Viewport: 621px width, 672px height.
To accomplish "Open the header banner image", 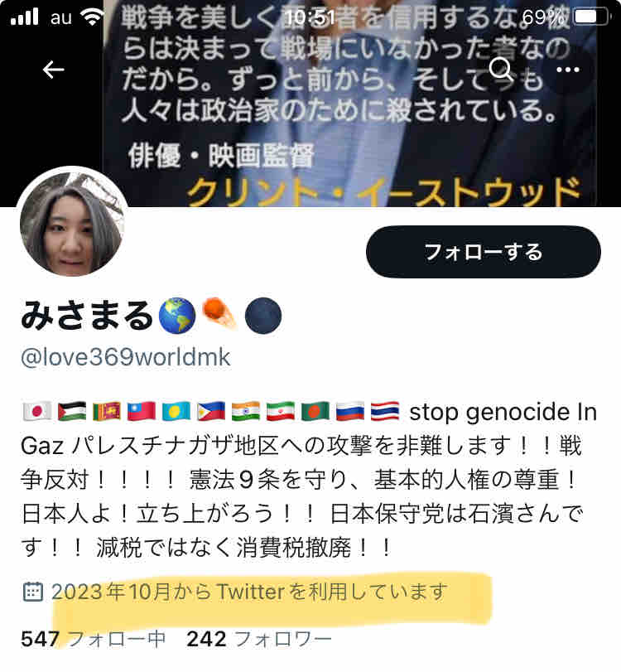I will click(x=362, y=103).
